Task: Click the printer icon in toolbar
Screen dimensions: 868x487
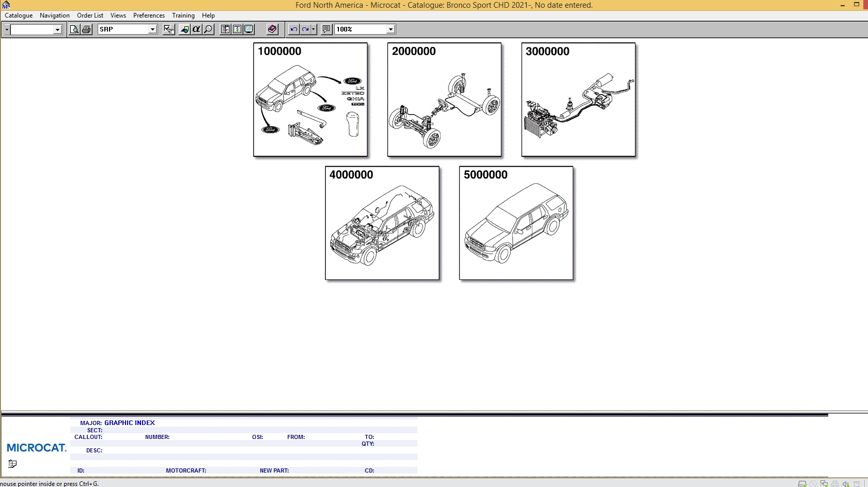Action: pos(86,29)
